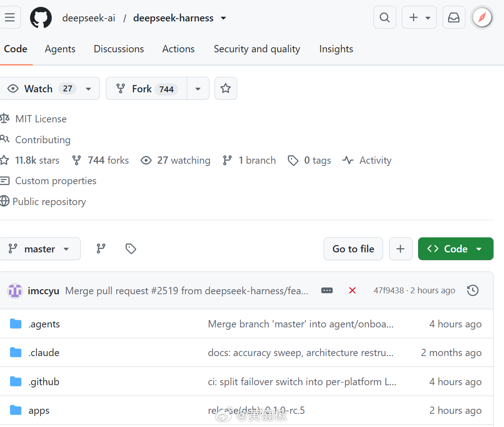This screenshot has height=427, width=504.
Task: Open the green Code dropdown button
Action: tap(455, 249)
